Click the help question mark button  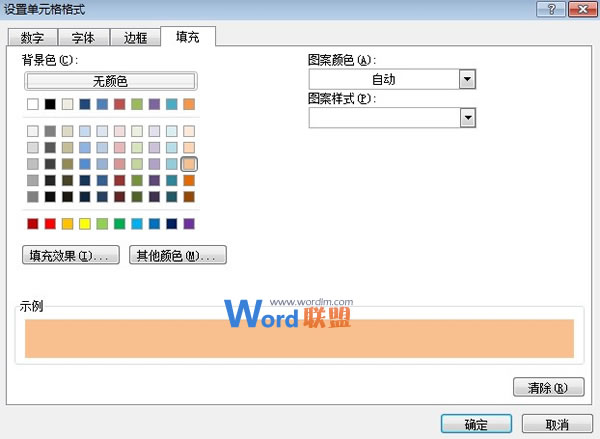coord(546,9)
